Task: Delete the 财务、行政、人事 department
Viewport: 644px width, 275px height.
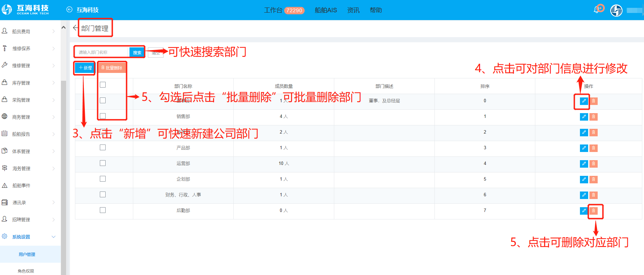Action: 594,195
